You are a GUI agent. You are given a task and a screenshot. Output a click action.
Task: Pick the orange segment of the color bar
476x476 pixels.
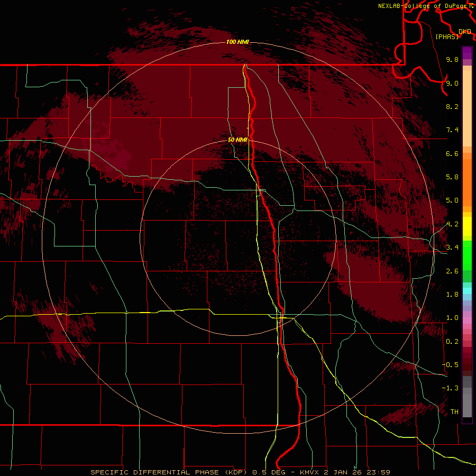pos(467,182)
